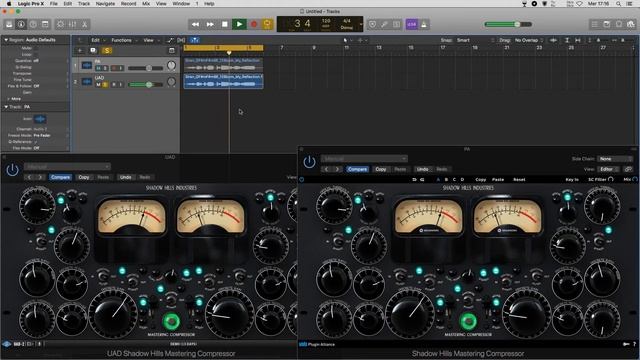640x360 pixels.
Task: Open Smart Controls icon
Action: pos(60,24)
